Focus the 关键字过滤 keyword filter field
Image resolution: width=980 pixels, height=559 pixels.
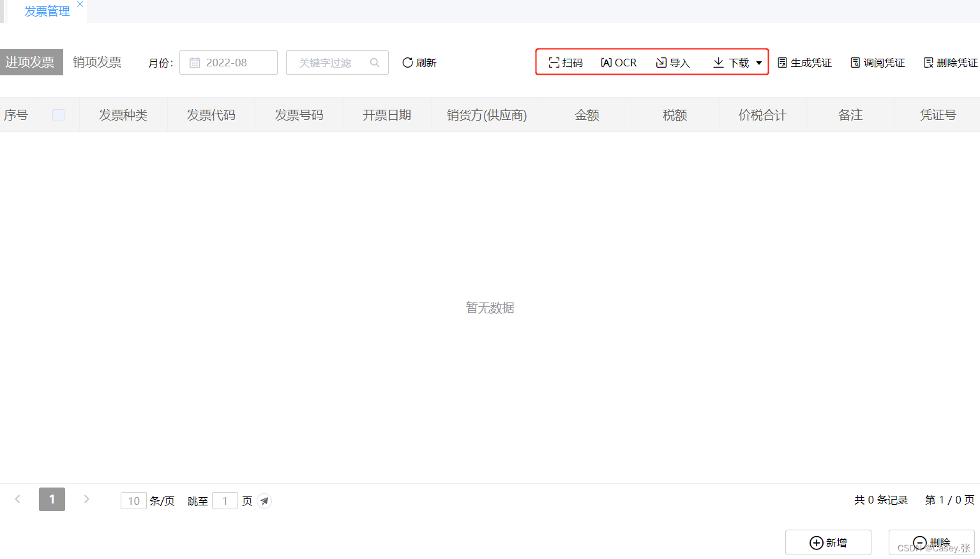coord(337,63)
